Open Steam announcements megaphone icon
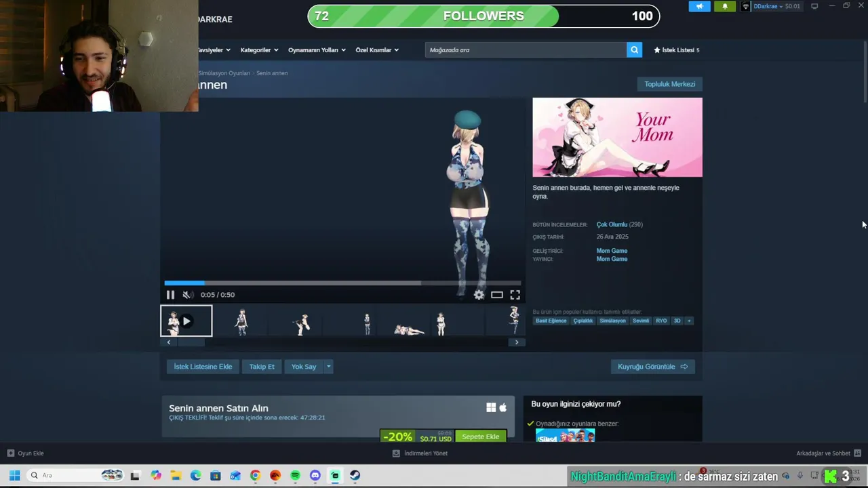 [x=700, y=6]
